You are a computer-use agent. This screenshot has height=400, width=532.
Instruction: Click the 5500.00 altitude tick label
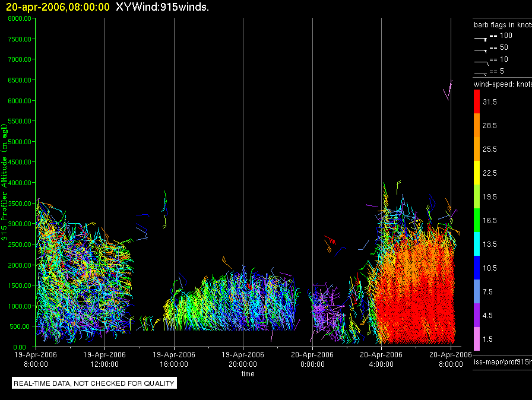(x=20, y=121)
